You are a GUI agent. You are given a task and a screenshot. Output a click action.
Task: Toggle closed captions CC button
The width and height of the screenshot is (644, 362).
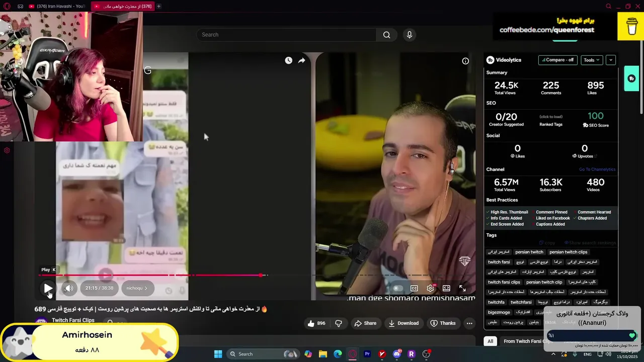[x=414, y=288]
